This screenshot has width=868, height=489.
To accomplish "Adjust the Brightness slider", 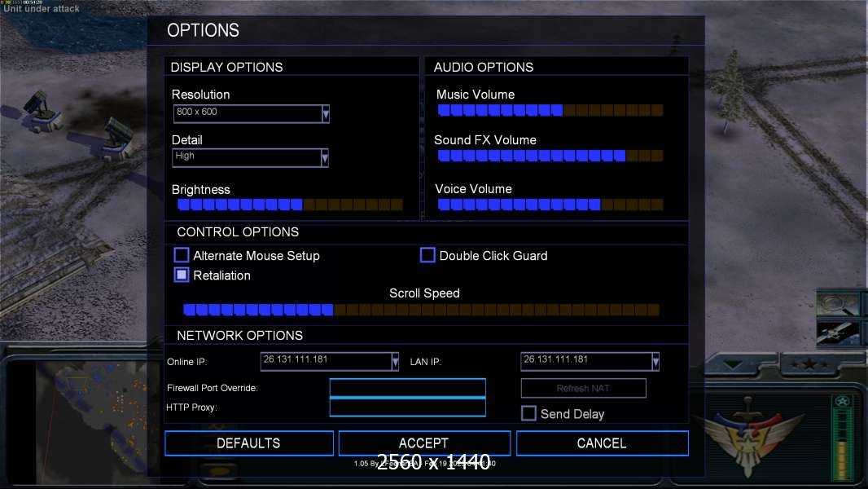I will 290,205.
